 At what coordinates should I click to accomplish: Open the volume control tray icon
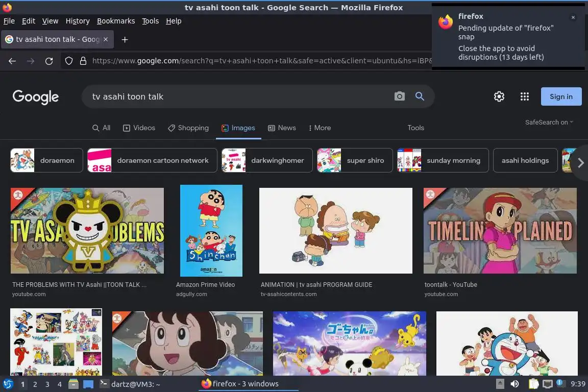(514, 384)
